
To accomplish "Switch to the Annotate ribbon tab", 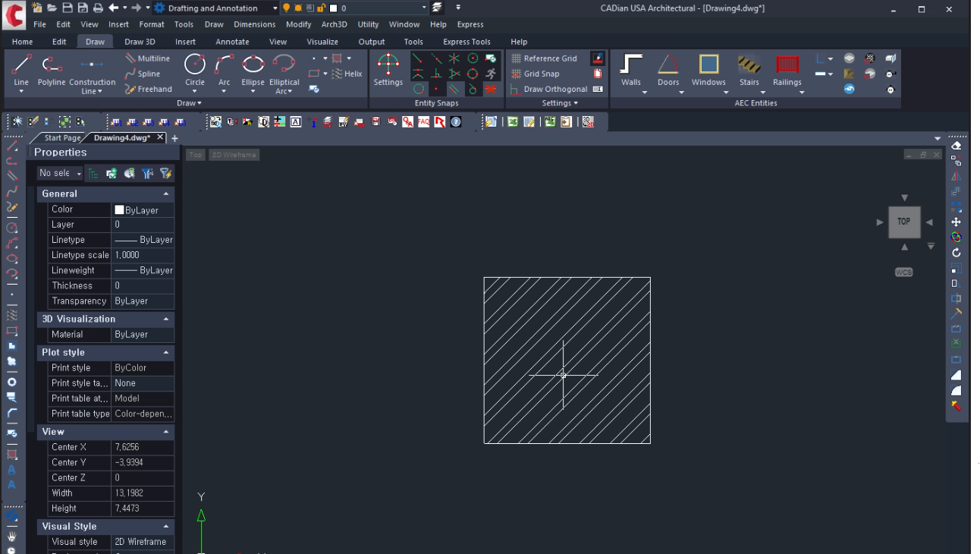I will pyautogui.click(x=232, y=42).
